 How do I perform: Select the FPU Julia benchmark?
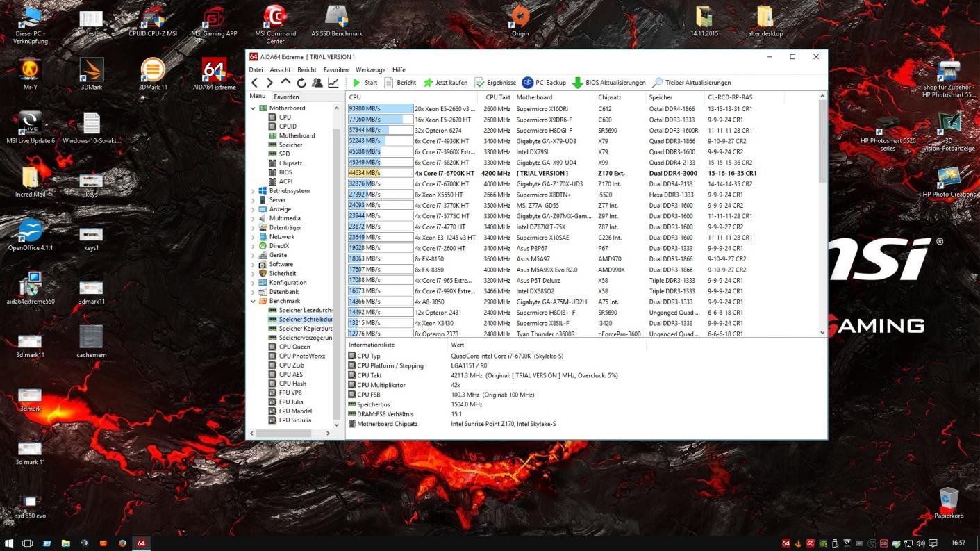tap(291, 402)
